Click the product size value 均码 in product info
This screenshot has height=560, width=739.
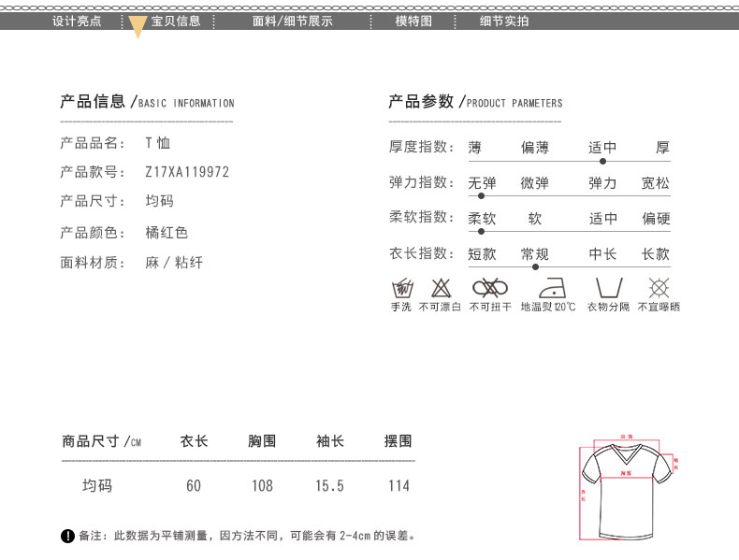(x=159, y=201)
